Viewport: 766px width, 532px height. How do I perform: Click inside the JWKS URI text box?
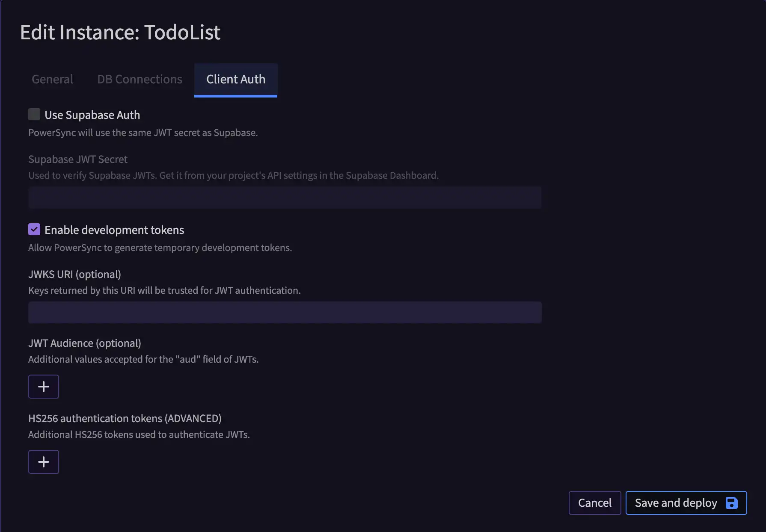point(285,312)
